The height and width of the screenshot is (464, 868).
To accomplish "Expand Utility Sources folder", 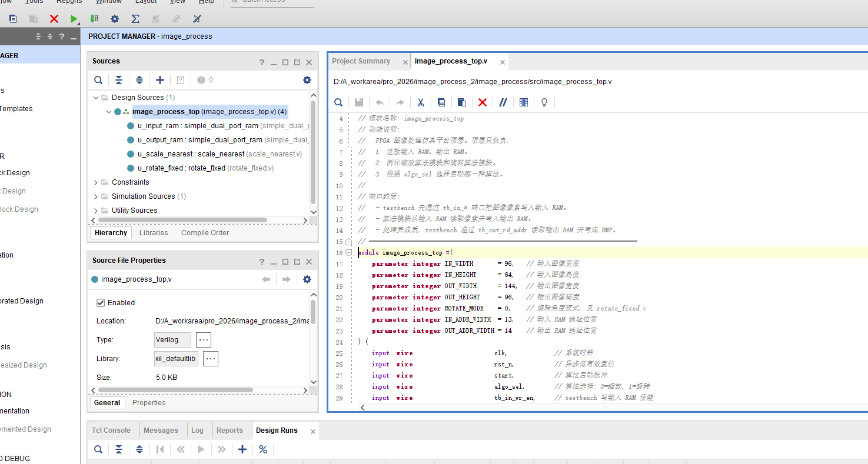I will pyautogui.click(x=97, y=211).
